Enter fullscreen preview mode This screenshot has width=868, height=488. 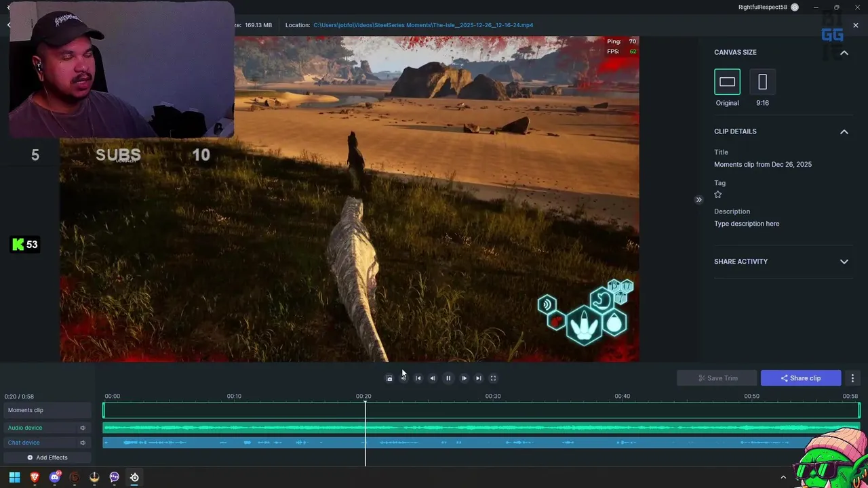tap(493, 378)
